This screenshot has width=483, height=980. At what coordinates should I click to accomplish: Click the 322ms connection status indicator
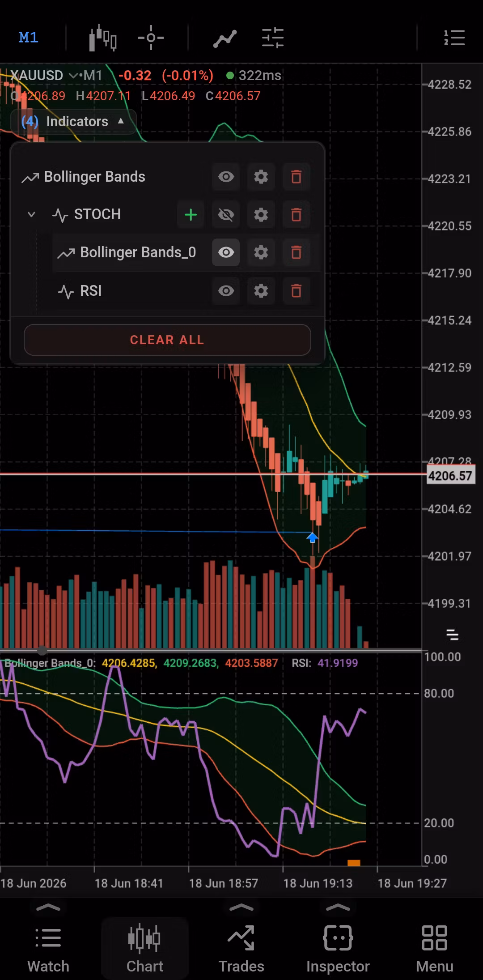pos(254,76)
